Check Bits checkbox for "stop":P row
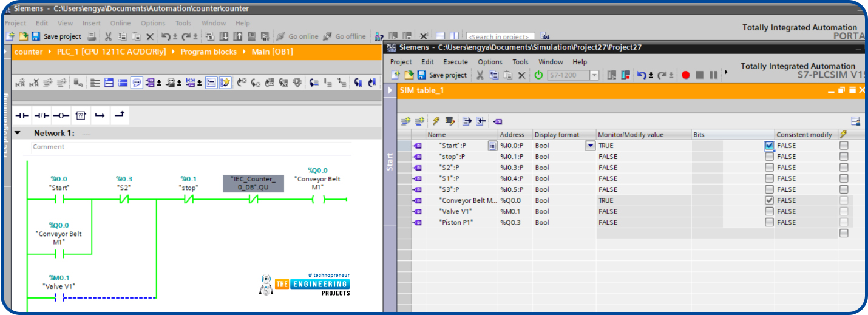 coord(769,157)
